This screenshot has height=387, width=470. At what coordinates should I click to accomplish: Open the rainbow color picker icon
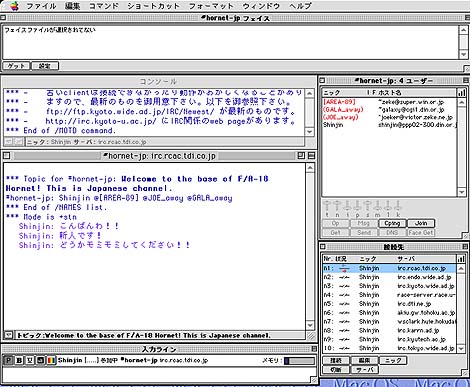51,360
